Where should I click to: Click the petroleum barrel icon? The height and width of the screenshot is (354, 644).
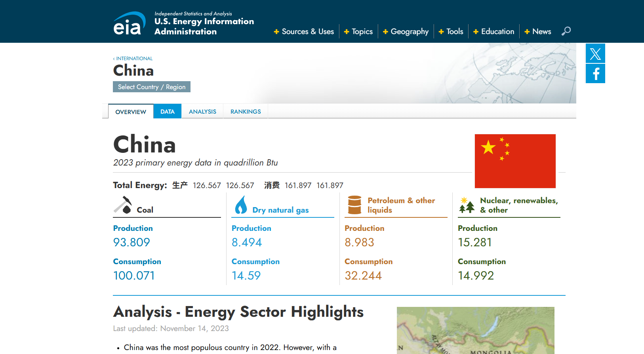[354, 205]
